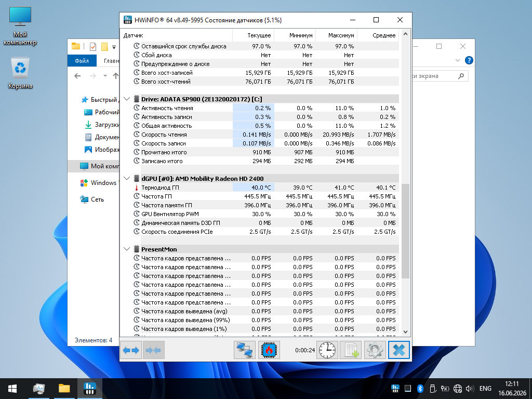Select the GPU Вентилятор PWM row
Screen dimensions: 532x399
click(265, 214)
